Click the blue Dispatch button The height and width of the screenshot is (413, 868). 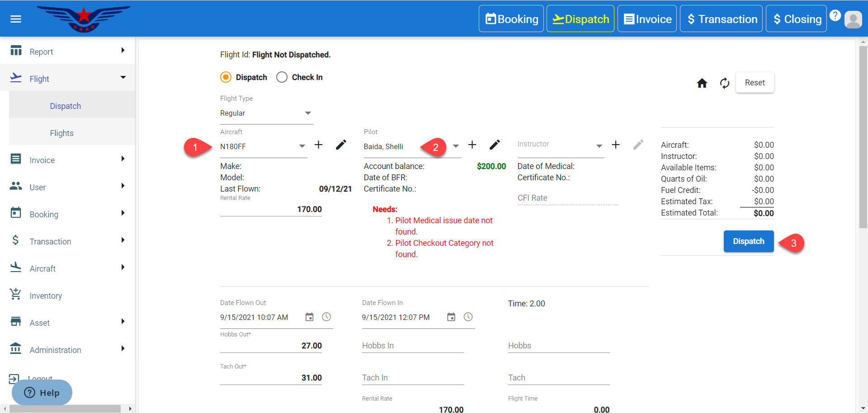point(748,241)
